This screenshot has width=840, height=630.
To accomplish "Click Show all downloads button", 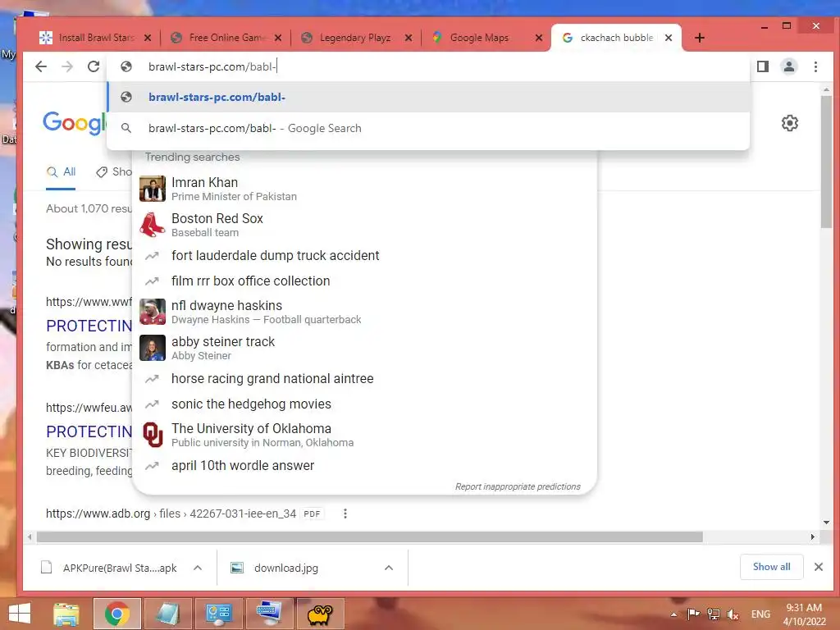I will (x=771, y=567).
